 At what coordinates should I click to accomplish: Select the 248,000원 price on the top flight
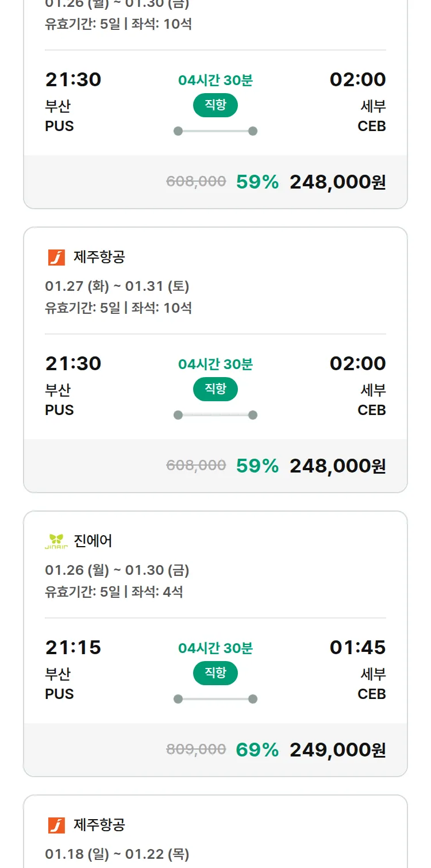338,181
